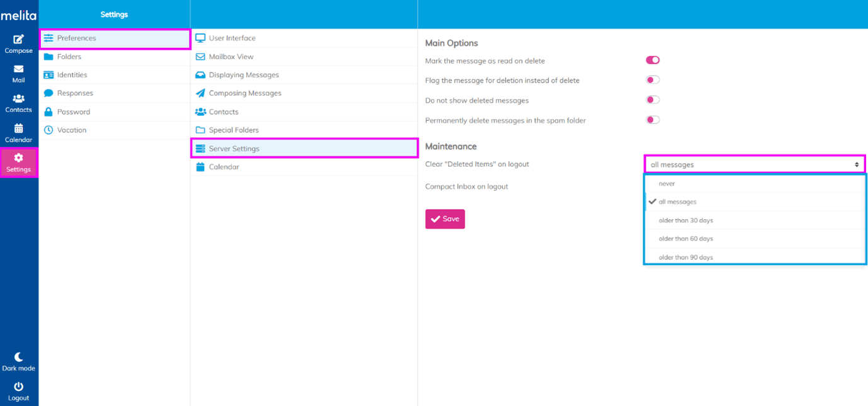This screenshot has height=406, width=868.
Task: Disable Mark the message as read on delete
Action: (653, 60)
